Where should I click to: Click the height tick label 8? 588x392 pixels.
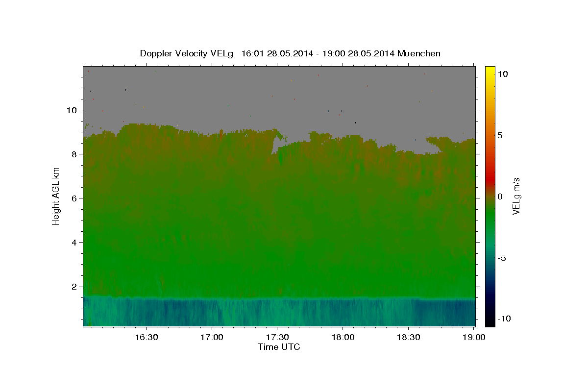[75, 154]
